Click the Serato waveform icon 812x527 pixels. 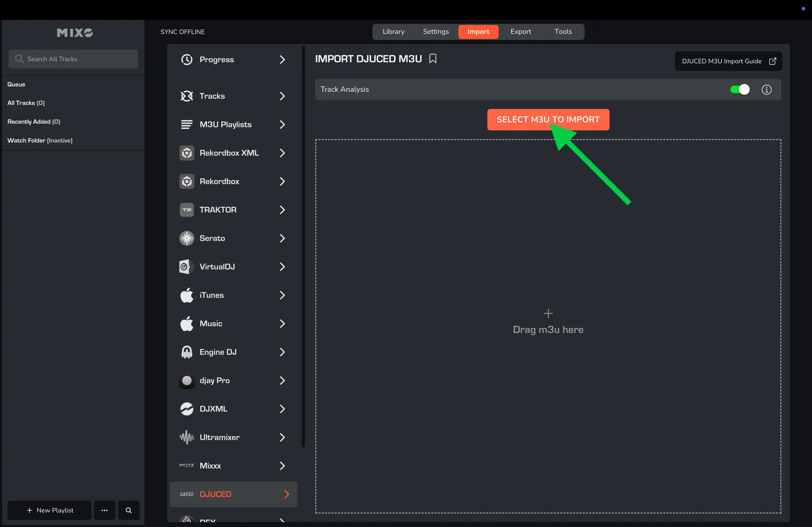(x=187, y=238)
